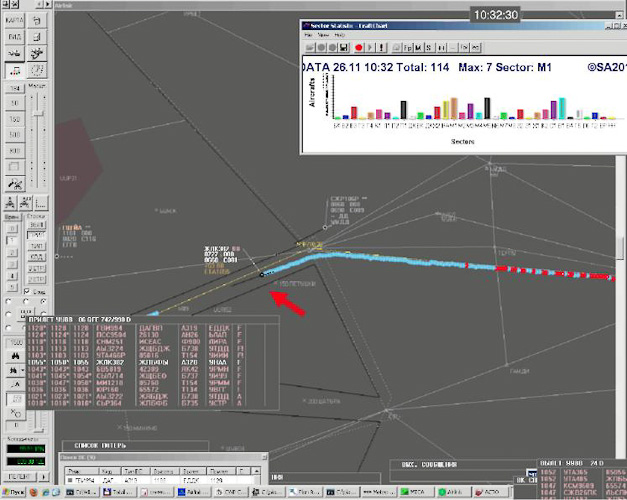The width and height of the screenshot is (627, 500).
Task: Click the upper green coordinate display field
Action: pyautogui.click(x=26, y=449)
